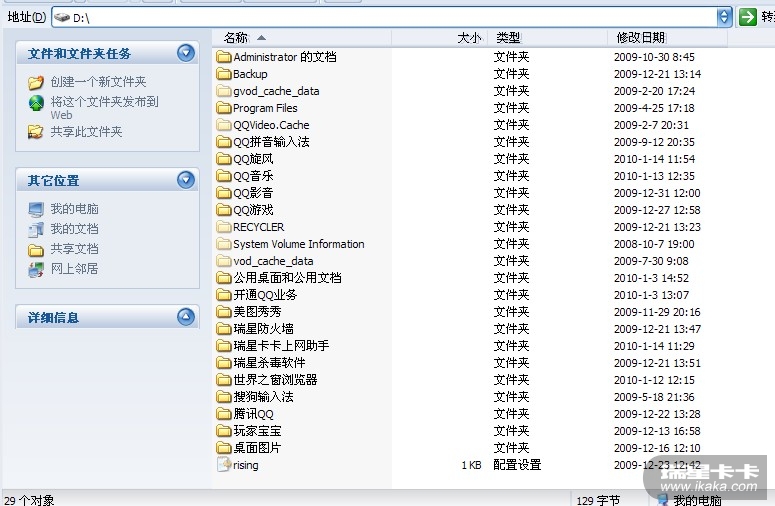Click 创建一个新文件夹 link
This screenshot has height=506, width=775.
point(98,82)
